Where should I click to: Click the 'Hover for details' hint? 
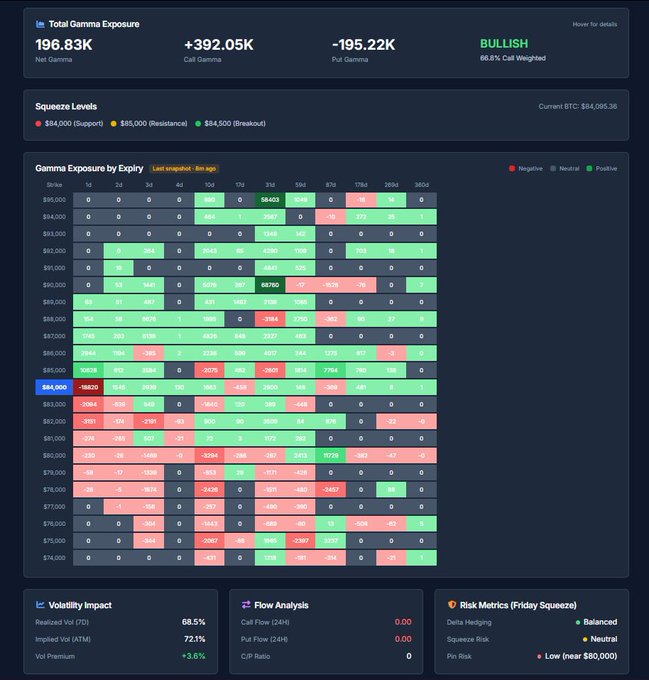click(594, 24)
